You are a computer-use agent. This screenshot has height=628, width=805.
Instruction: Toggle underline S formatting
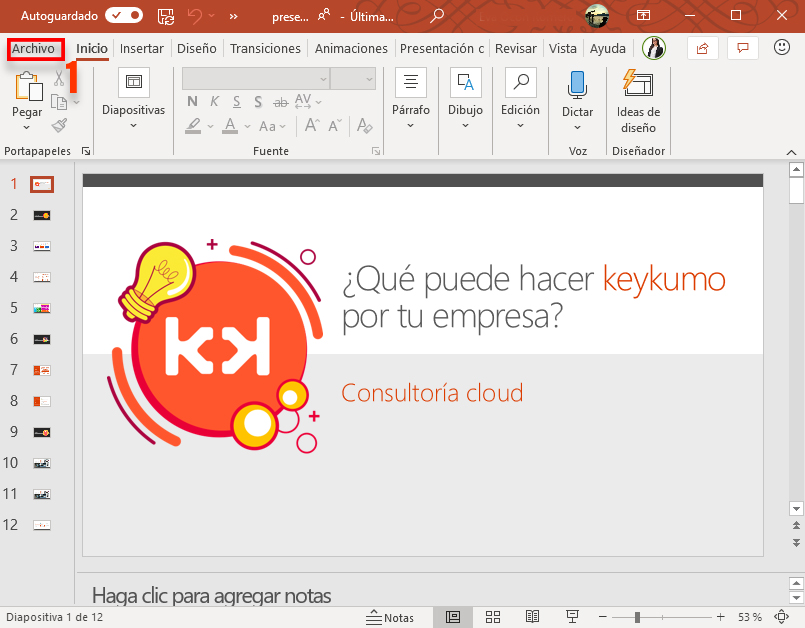[x=236, y=102]
